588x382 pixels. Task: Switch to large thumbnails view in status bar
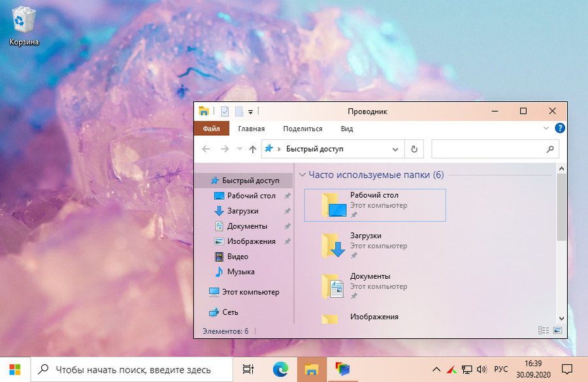(557, 330)
